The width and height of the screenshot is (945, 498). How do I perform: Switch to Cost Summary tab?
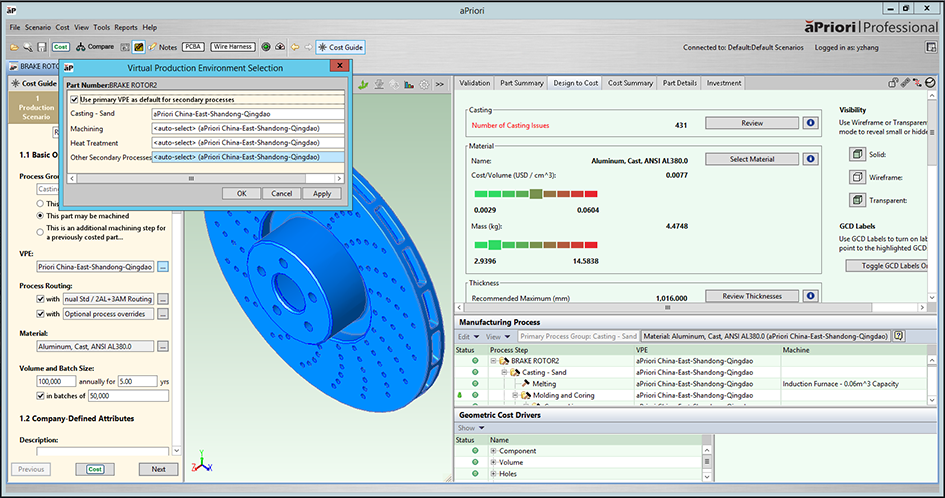pyautogui.click(x=630, y=83)
